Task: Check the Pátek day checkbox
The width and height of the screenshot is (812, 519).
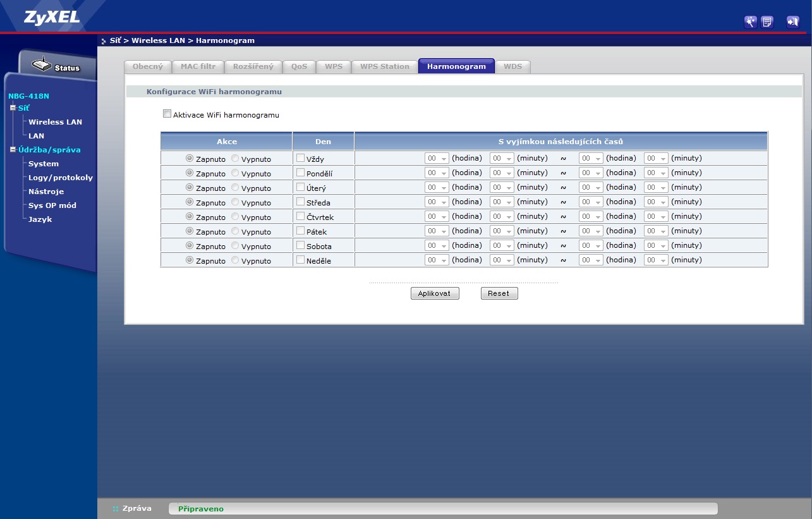Action: point(300,230)
